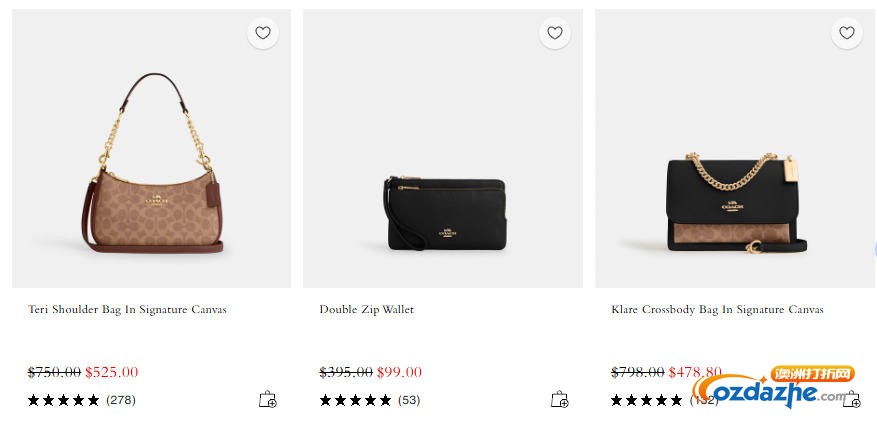This screenshot has height=421, width=877.
Task: Click the $525.00 sale price
Action: pos(112,372)
